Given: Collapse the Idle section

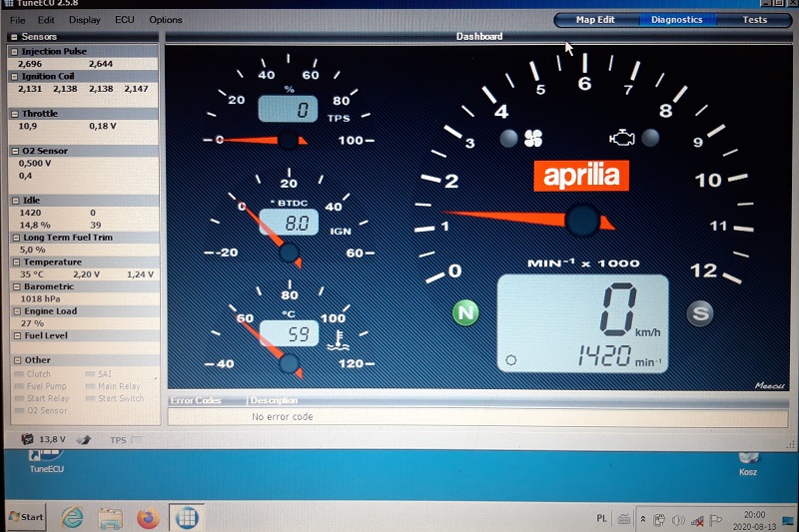Looking at the screenshot, I should [16, 201].
